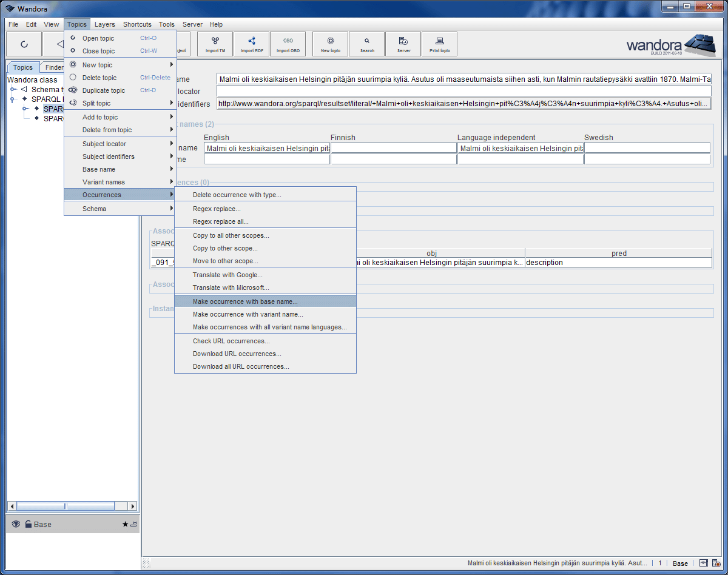Click the Import OBO icon
This screenshot has height=575, width=728.
(x=288, y=43)
